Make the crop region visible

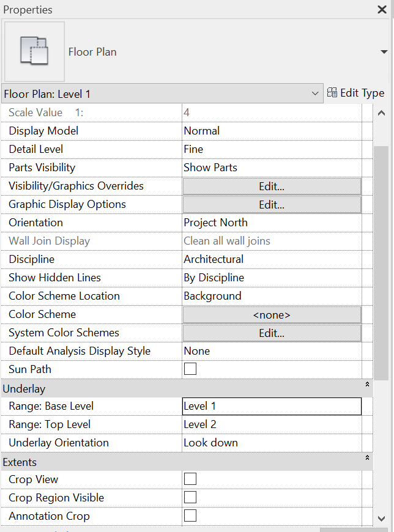pyautogui.click(x=190, y=497)
